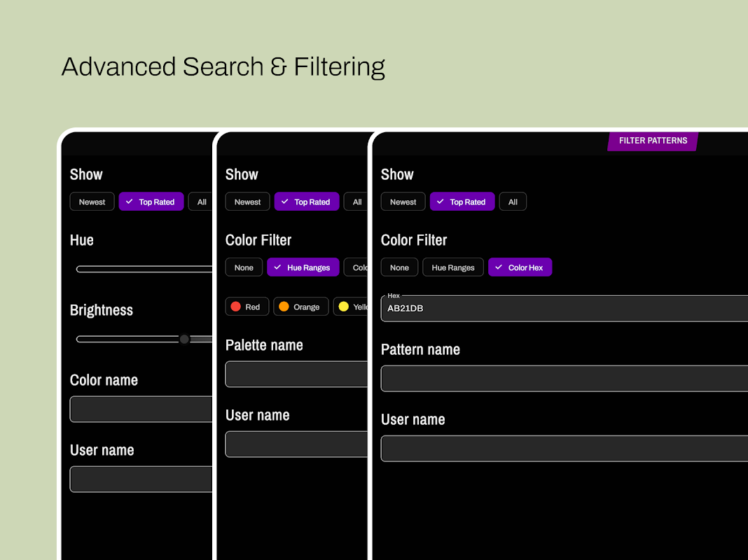Screen dimensions: 748x560
Task: Click the Filter Patterns tab
Action: pos(653,141)
